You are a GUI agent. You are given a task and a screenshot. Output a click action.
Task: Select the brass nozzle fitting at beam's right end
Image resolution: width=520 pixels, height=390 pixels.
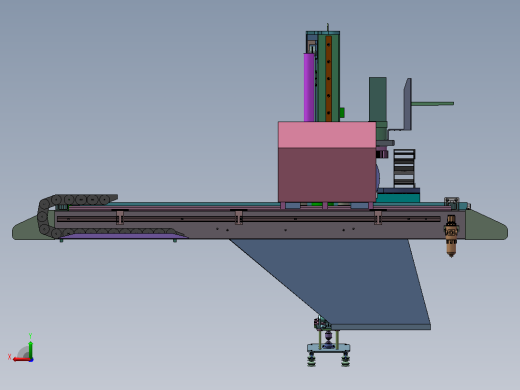(451, 236)
